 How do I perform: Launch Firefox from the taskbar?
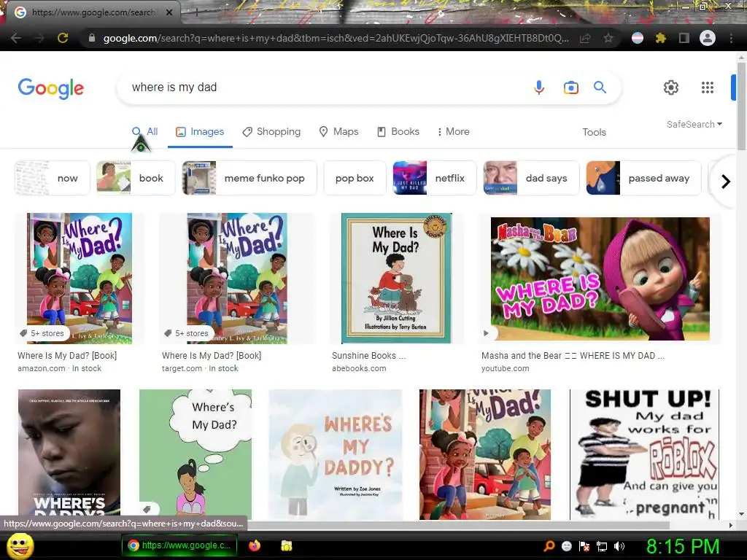[255, 545]
